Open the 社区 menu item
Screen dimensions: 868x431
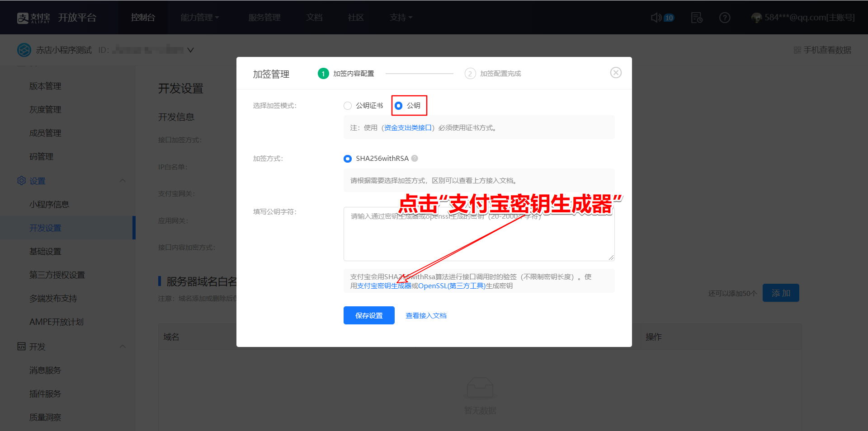tap(356, 18)
